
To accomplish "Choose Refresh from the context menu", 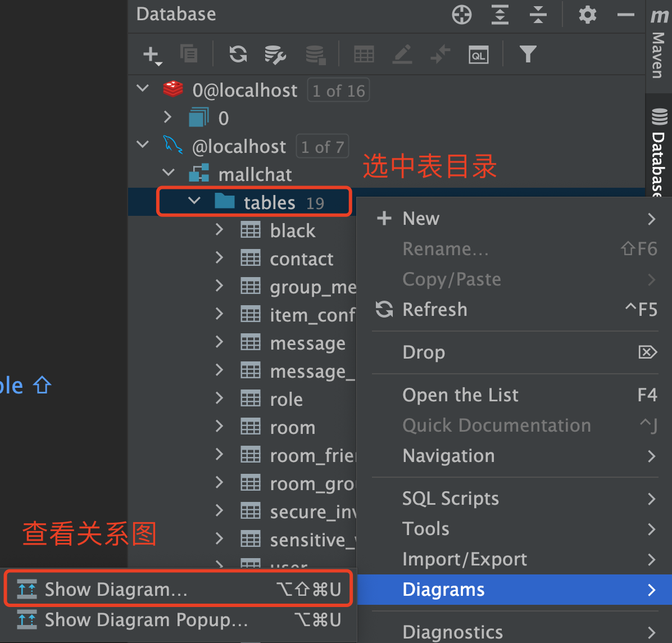I will click(515, 310).
